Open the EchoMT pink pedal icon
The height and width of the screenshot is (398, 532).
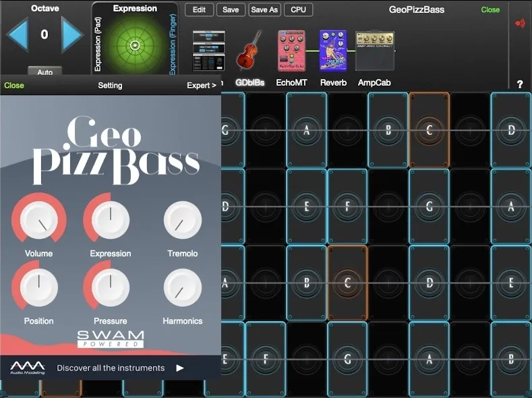click(291, 51)
